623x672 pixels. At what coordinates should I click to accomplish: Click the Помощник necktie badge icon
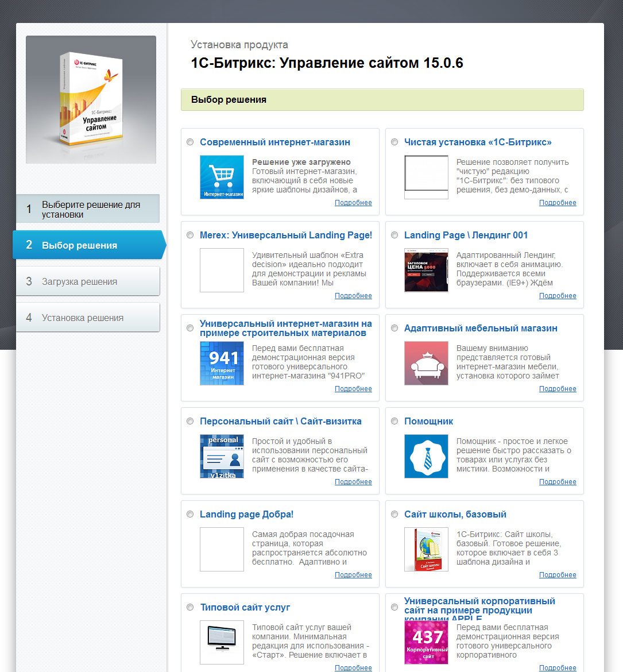click(x=426, y=456)
